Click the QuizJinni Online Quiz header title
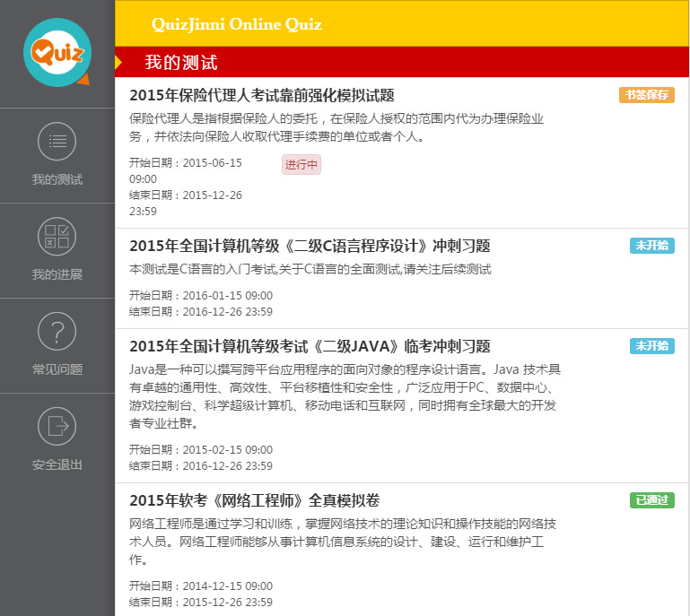Viewport: 690px width, 616px height. [x=236, y=24]
